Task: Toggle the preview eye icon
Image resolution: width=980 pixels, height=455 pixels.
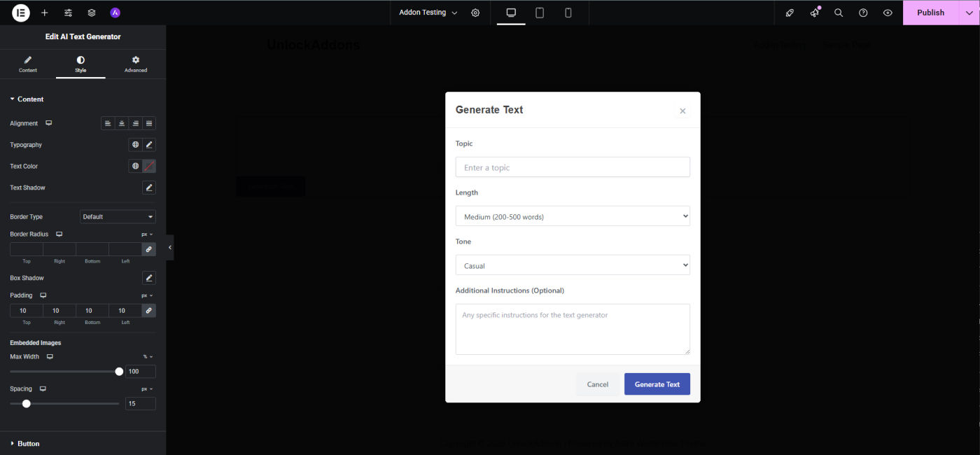Action: tap(888, 13)
